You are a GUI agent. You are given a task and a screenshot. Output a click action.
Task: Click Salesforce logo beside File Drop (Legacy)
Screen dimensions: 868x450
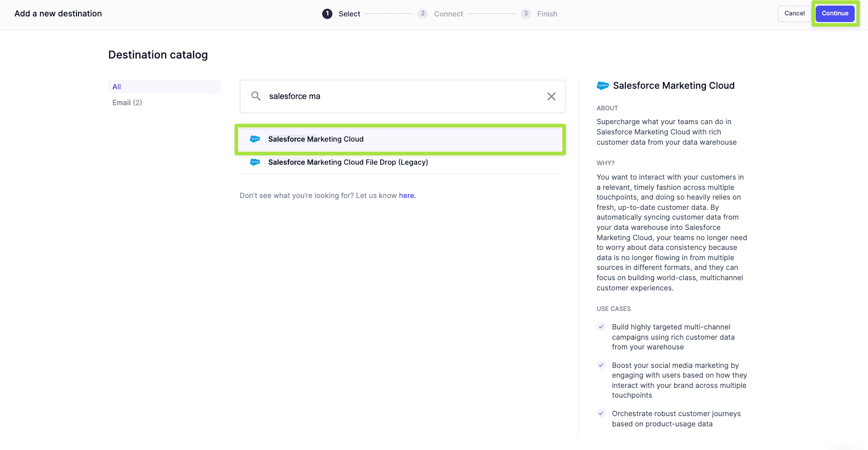(255, 162)
